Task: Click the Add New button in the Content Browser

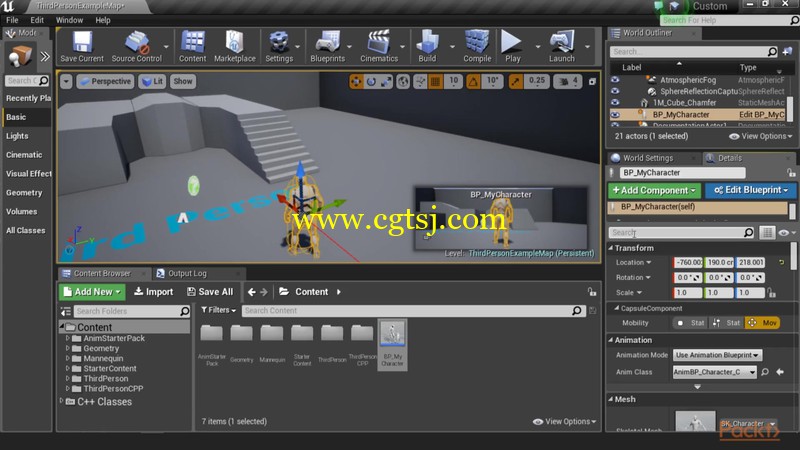Action: [x=92, y=292]
